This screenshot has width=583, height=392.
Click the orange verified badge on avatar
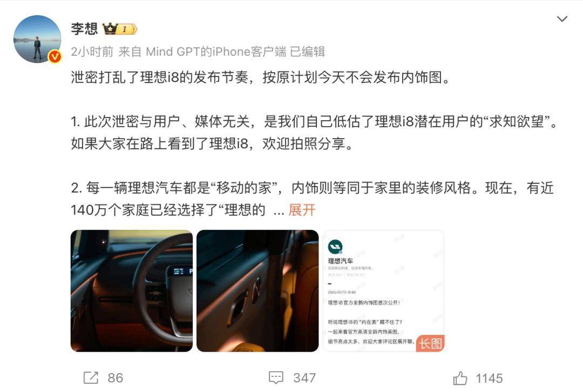click(55, 57)
